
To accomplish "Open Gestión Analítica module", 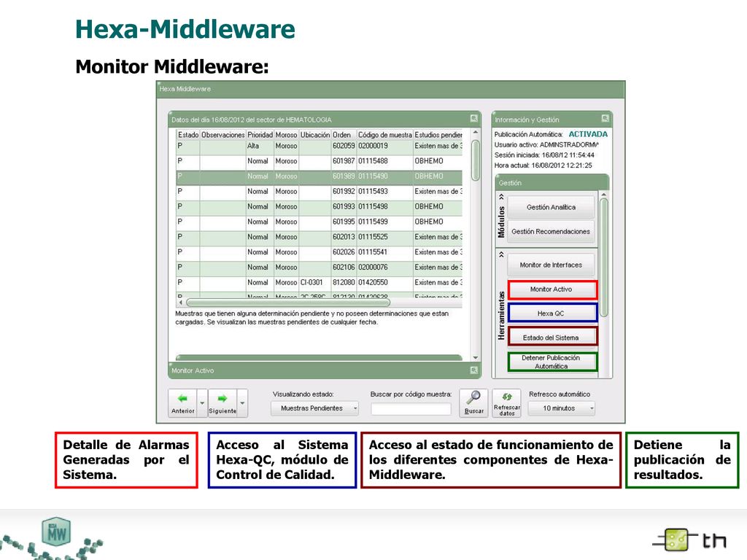I will 551,207.
